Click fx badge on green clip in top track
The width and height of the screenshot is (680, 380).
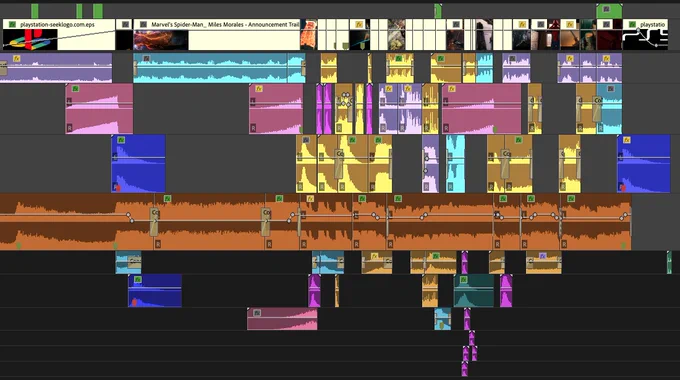click(607, 9)
